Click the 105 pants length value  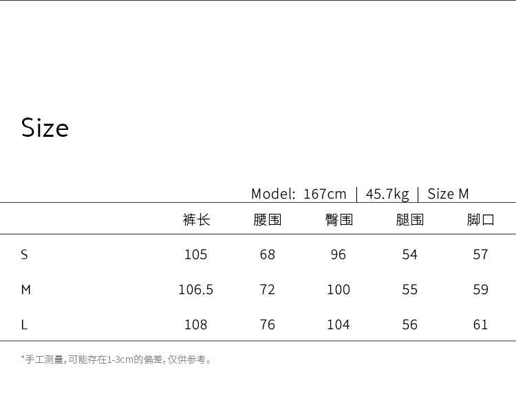point(196,255)
